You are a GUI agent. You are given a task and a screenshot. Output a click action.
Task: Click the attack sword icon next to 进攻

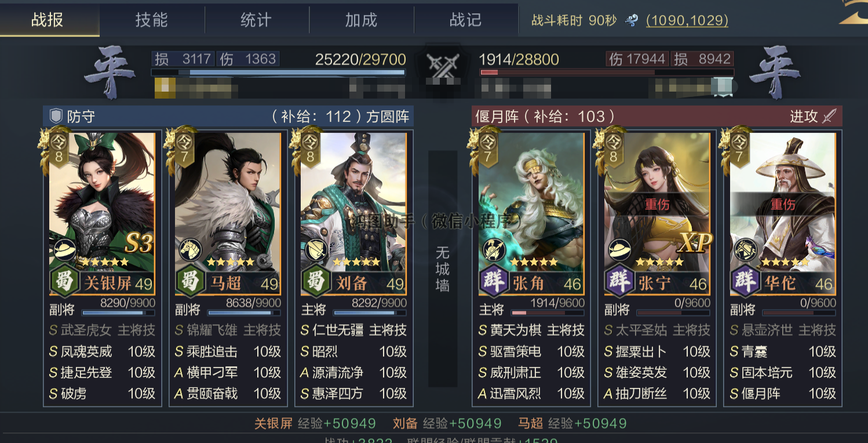[830, 116]
